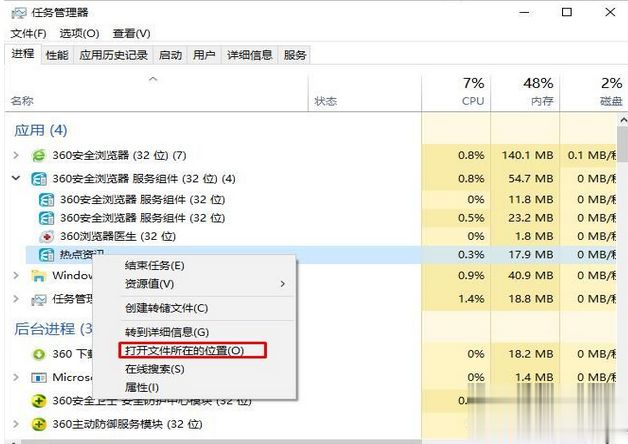The height and width of the screenshot is (444, 628).
Task: Collapse the 360安全浏览器 服务组件 (4) group
Action: pyautogui.click(x=16, y=178)
